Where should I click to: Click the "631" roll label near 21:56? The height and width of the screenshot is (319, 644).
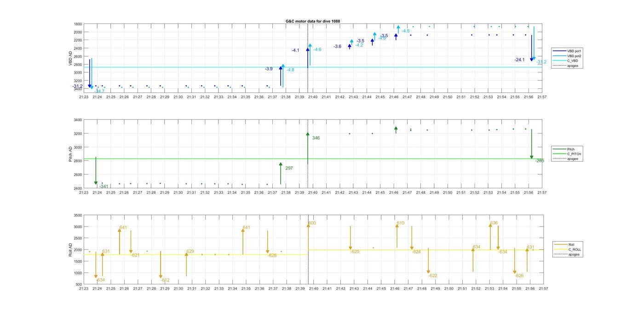click(x=531, y=247)
